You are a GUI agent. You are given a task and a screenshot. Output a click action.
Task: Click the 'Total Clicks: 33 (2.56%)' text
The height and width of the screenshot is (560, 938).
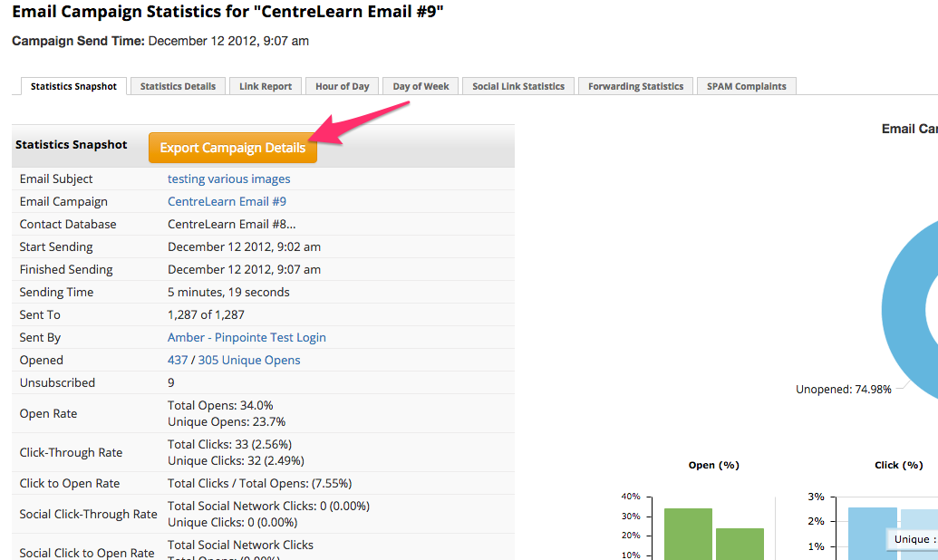pyautogui.click(x=229, y=445)
